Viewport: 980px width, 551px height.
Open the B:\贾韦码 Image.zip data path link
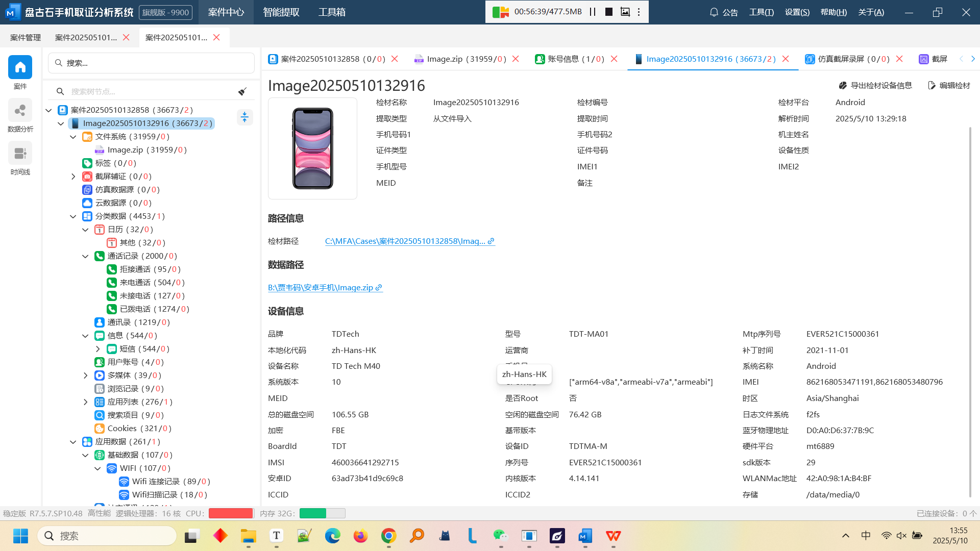[325, 287]
